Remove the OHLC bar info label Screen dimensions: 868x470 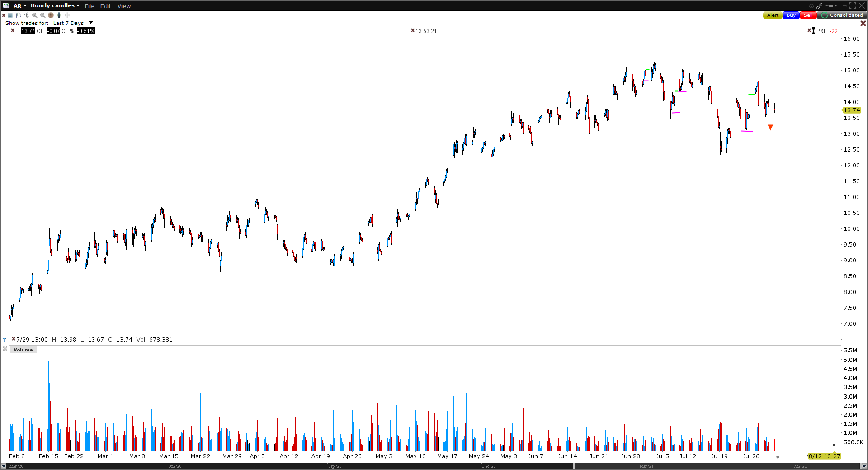(x=14, y=339)
